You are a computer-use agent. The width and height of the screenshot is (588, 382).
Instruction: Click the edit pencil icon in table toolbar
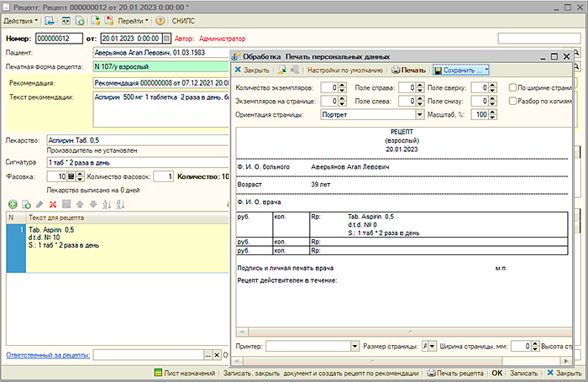point(39,204)
